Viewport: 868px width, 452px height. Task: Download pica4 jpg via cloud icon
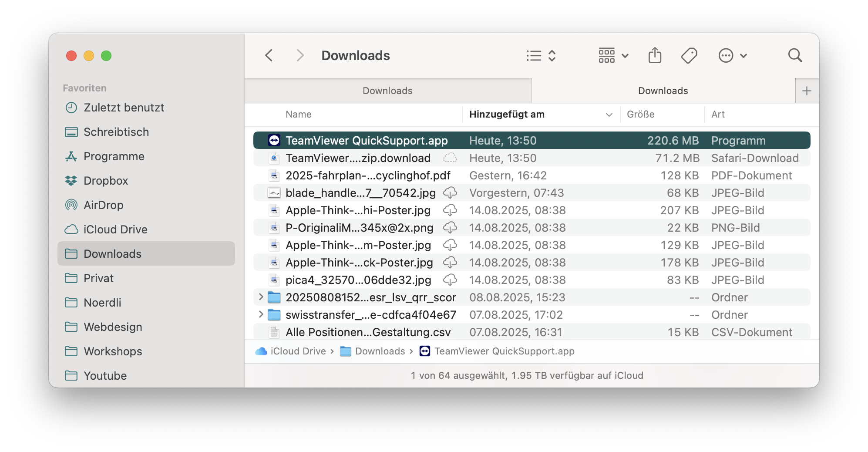coord(450,280)
